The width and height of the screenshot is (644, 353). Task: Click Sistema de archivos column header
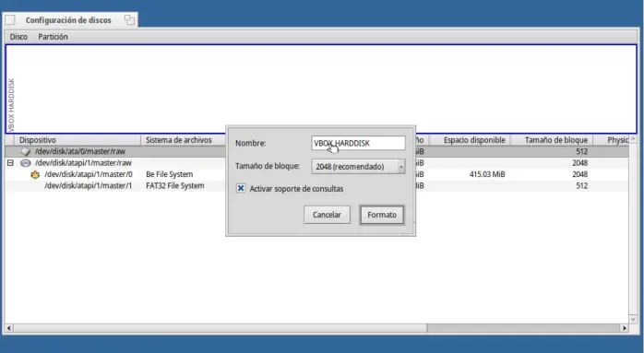pyautogui.click(x=184, y=140)
